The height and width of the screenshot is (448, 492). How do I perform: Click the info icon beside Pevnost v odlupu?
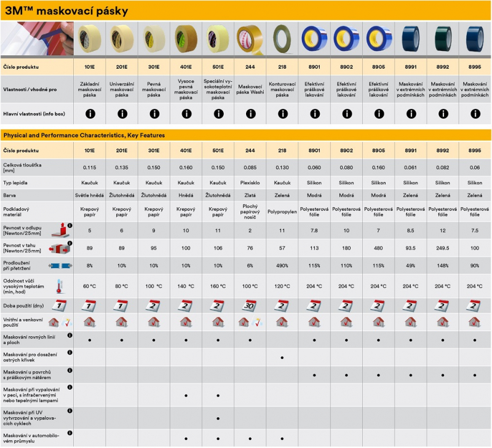(70, 226)
